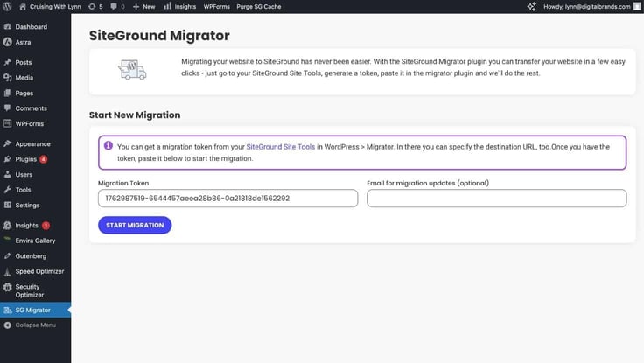The image size is (644, 363).
Task: Open the Gutenberg sidebar item
Action: click(x=31, y=256)
